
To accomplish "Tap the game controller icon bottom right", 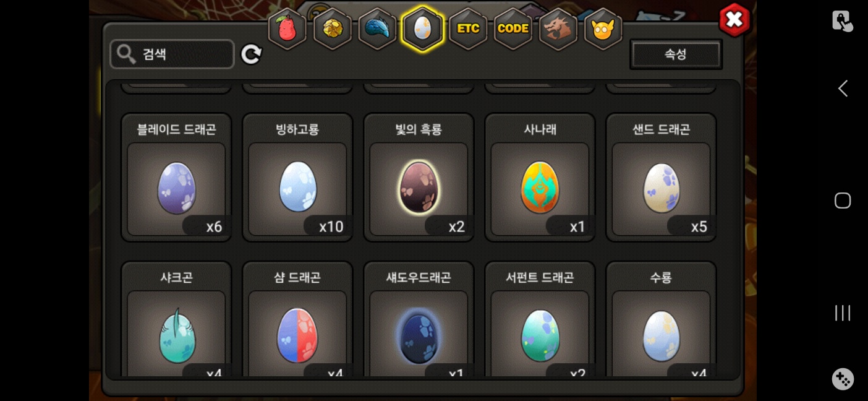I will click(843, 379).
